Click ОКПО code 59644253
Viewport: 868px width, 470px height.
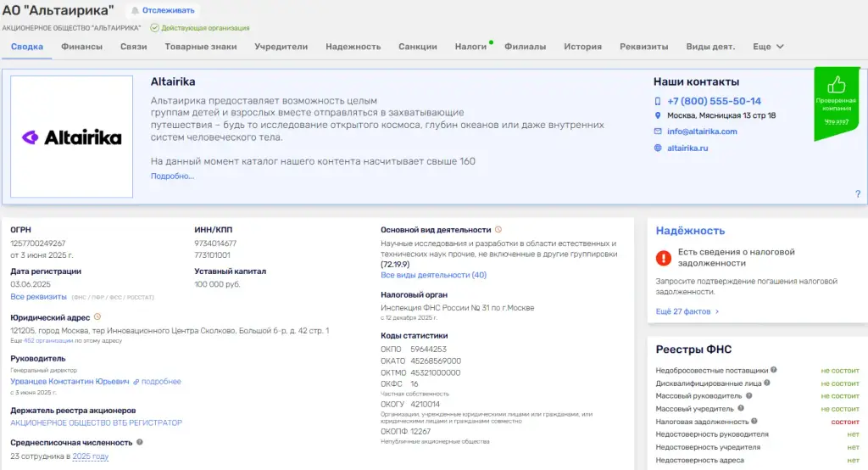[x=428, y=350]
